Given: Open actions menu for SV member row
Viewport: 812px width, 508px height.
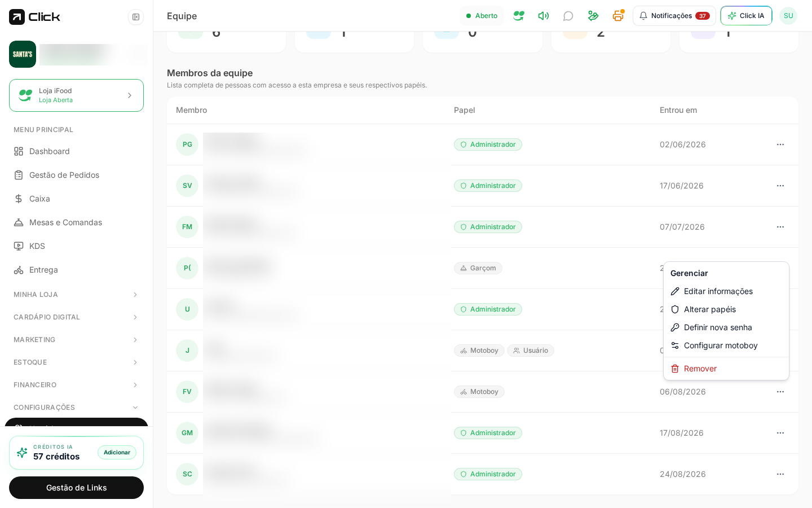Looking at the screenshot, I should tap(780, 186).
